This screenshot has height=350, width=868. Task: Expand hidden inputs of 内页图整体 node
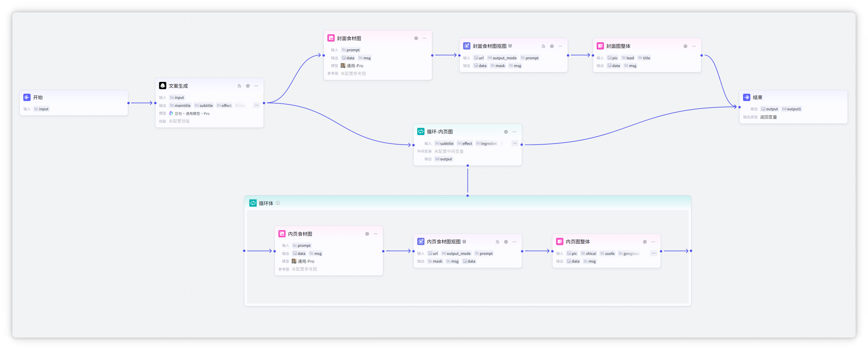click(x=653, y=253)
